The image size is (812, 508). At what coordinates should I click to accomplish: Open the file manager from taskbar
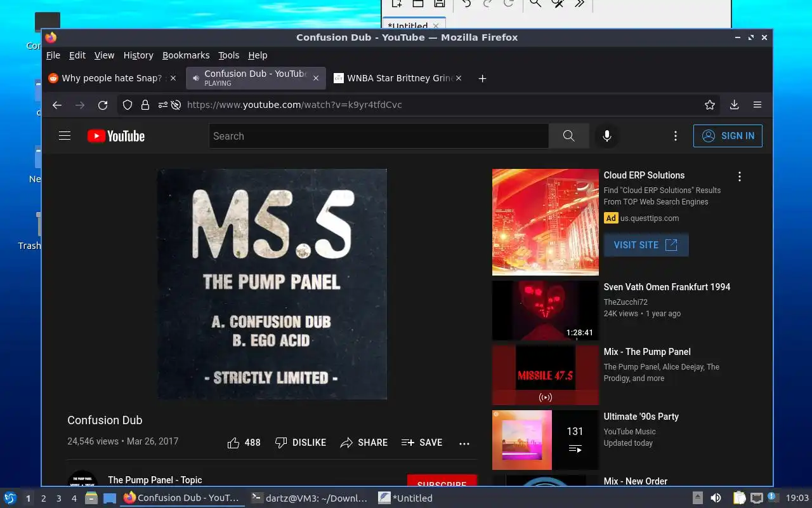tap(91, 498)
